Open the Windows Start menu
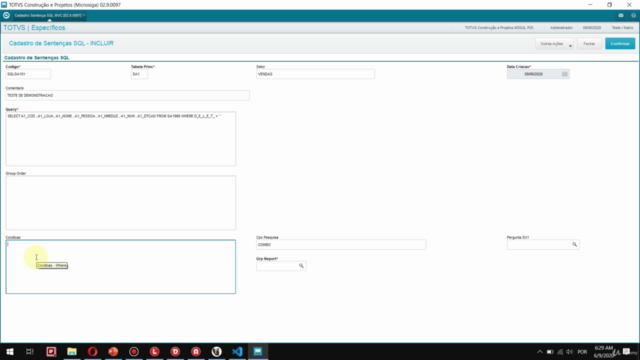This screenshot has width=640, height=360. pos(10,351)
